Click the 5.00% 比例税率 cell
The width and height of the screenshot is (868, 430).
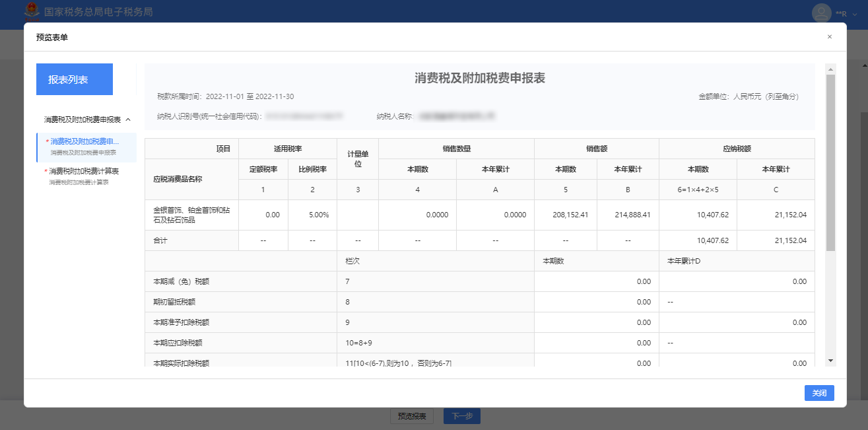[x=312, y=215]
